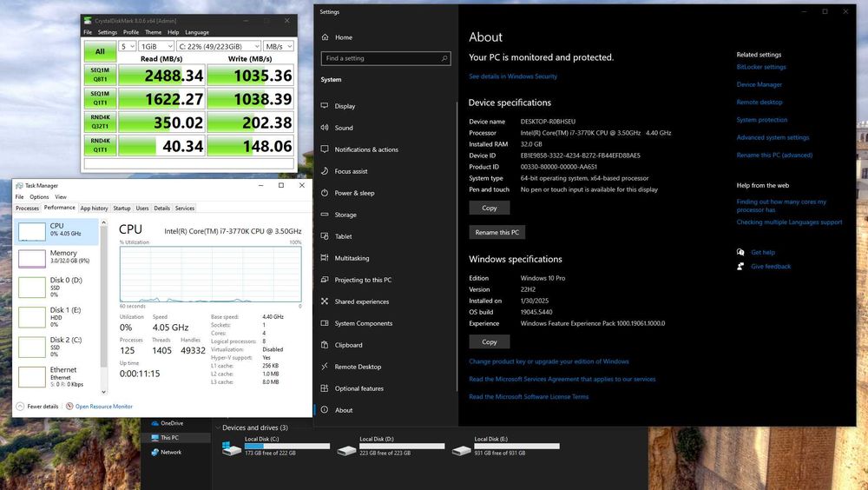Image resolution: width=868 pixels, height=490 pixels.
Task: Open the MB/s unit dropdown
Action: tap(279, 46)
